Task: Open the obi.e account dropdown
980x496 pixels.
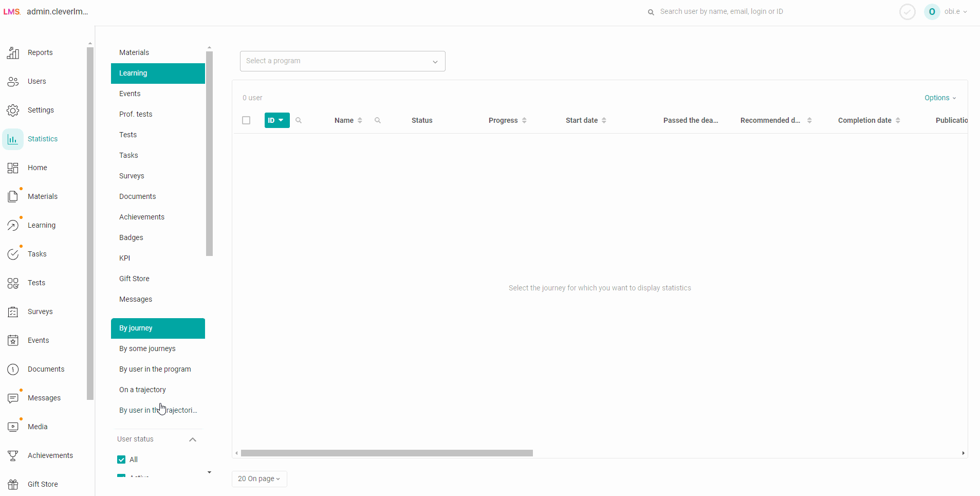Action: tap(955, 11)
